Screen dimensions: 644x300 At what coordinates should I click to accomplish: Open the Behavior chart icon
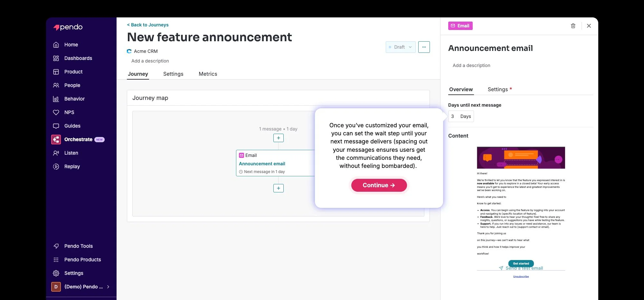[56, 99]
